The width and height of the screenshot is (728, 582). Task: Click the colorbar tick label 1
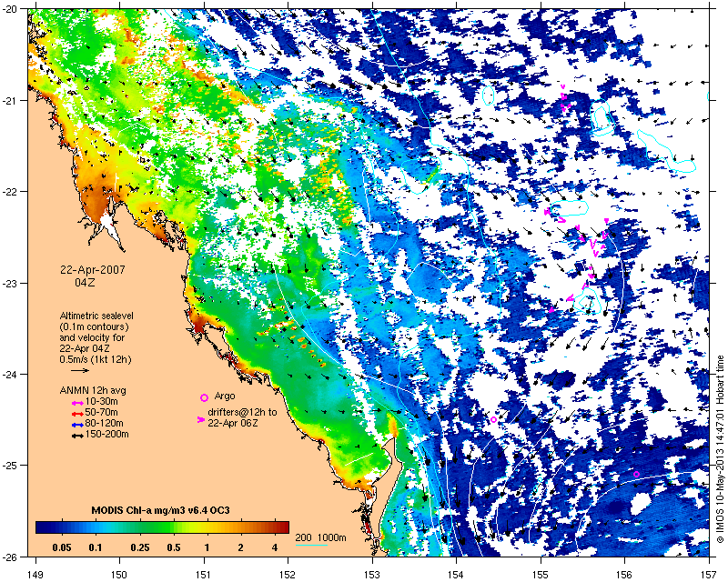point(207,547)
